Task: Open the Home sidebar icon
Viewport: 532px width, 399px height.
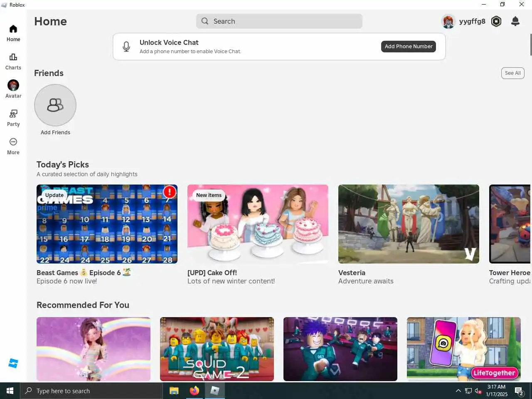Action: (13, 29)
